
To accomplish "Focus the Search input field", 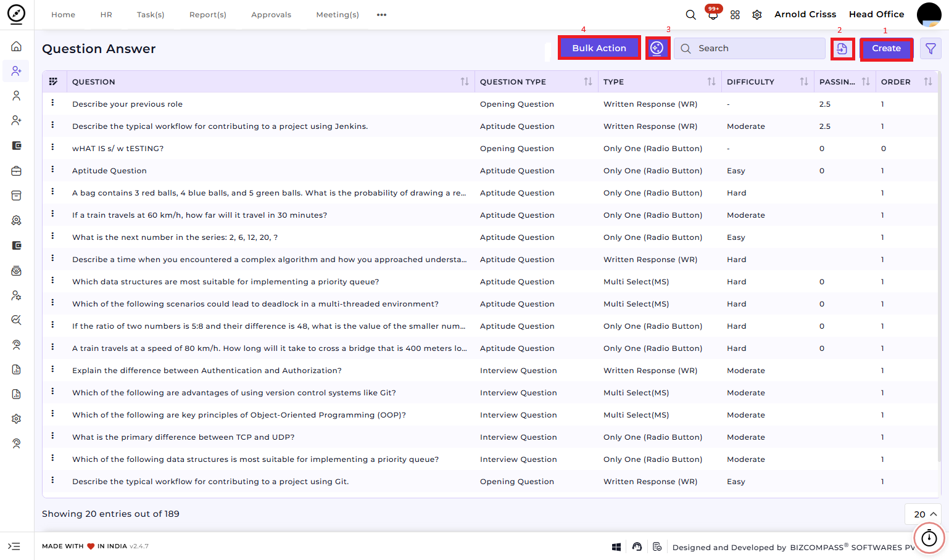I will (749, 48).
